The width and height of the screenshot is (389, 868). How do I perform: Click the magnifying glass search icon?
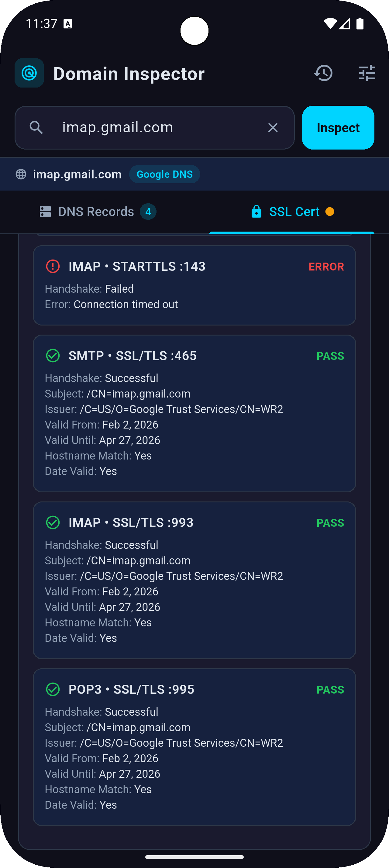[37, 127]
